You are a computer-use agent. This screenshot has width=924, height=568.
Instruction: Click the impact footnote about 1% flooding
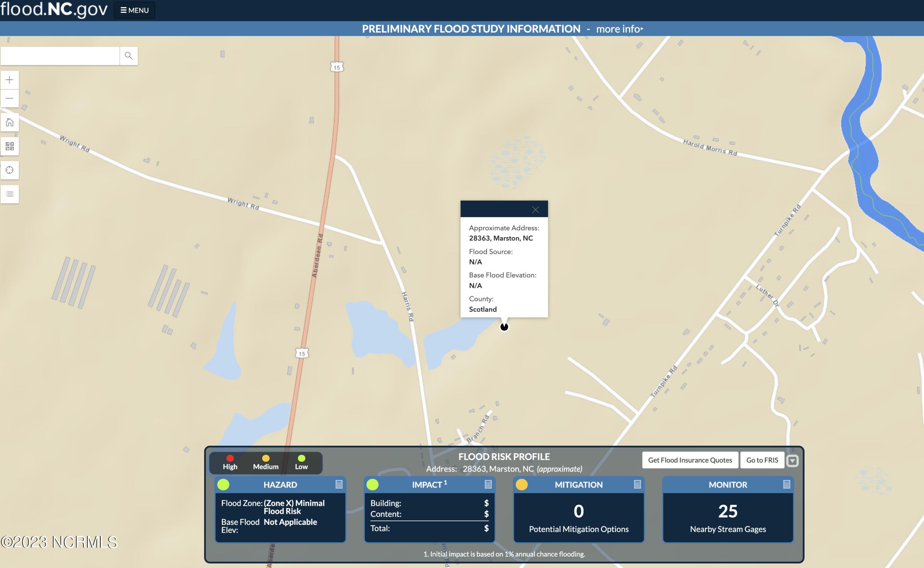click(504, 554)
